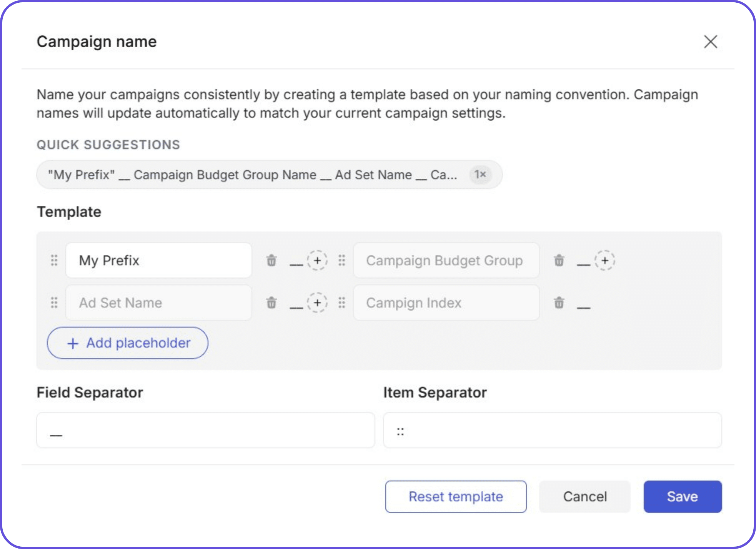Screen dimensions: 756x549
Task: Select the Ad Set Name placeholder field
Action: pos(159,303)
